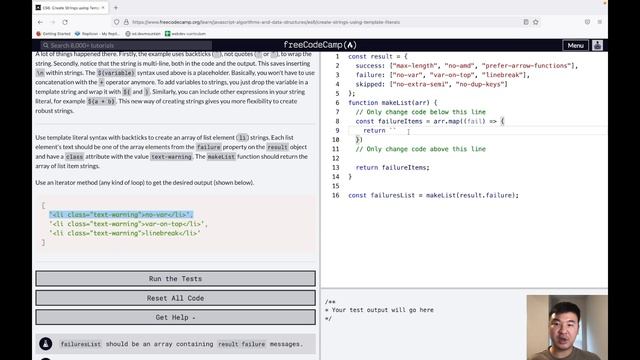Click the webcam video thumbnail of presenter
Screen dimensions: 640x360
(567, 327)
